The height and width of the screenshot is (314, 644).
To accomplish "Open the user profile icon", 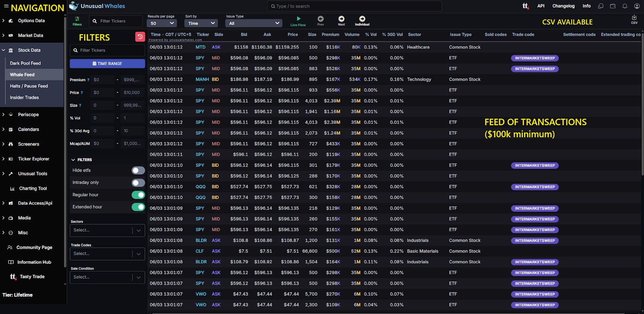I will pyautogui.click(x=637, y=6).
